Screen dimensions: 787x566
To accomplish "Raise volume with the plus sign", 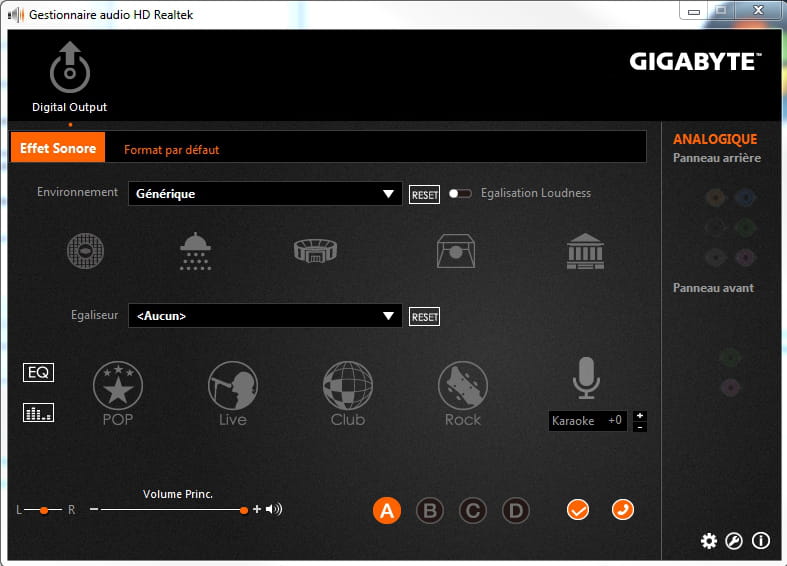I will point(257,509).
